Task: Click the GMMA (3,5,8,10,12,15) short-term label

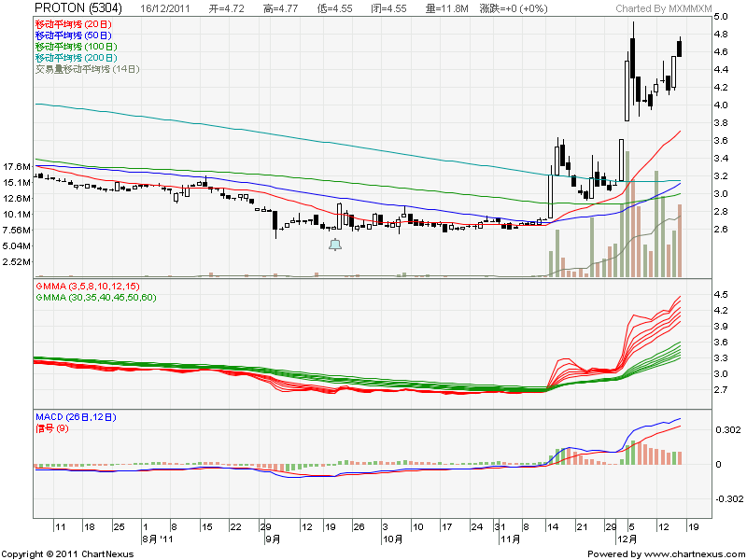Action: click(87, 285)
